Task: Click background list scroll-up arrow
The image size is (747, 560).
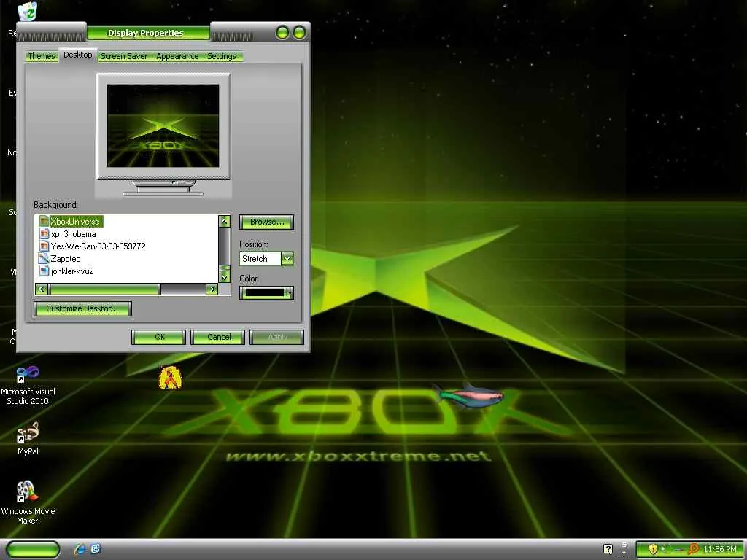Action: pyautogui.click(x=225, y=221)
